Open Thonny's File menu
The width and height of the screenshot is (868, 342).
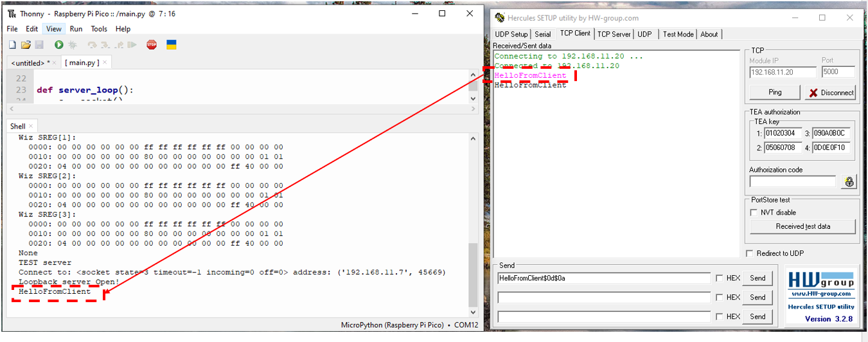click(12, 29)
